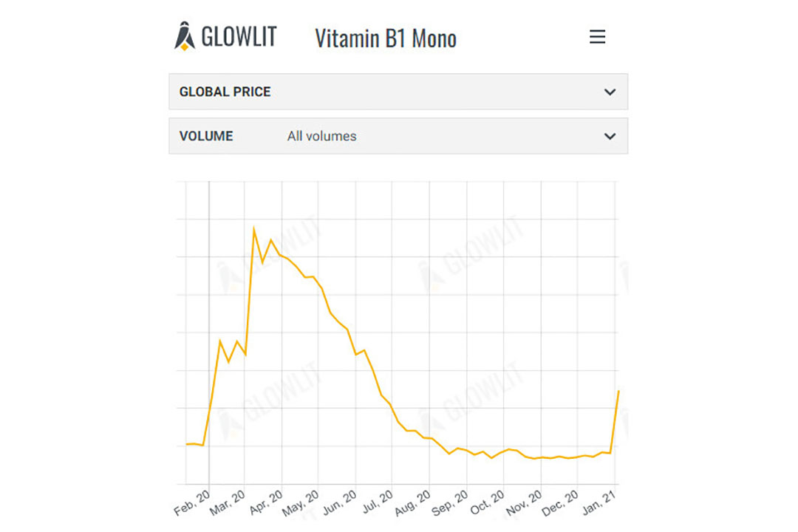Click the Mar, 20 axis label
This screenshot has height=532, width=798.
tap(228, 503)
